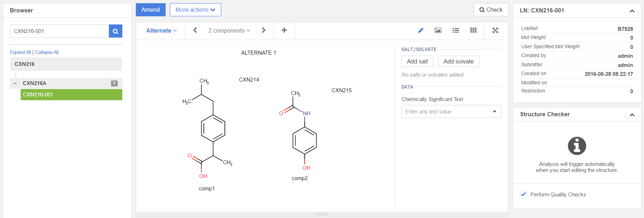Screen dimensions: 644x218
Task: Select CXN216-001 in the browser tree
Action: pos(71,95)
